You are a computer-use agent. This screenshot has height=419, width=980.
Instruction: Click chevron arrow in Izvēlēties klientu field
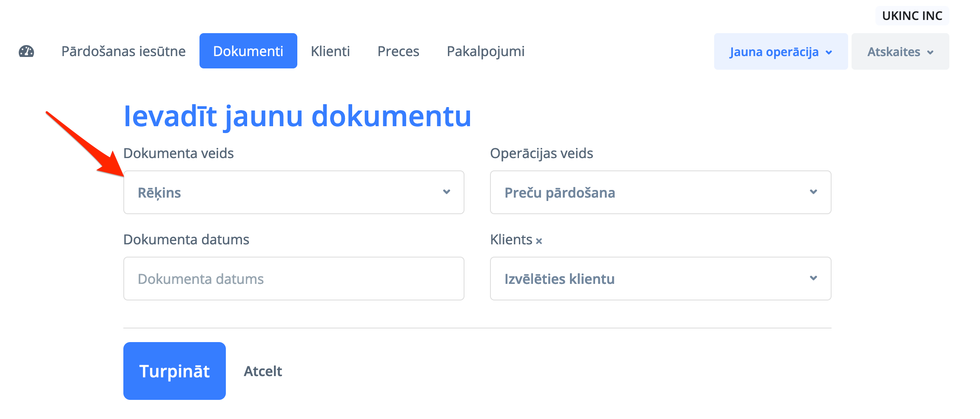coord(813,278)
